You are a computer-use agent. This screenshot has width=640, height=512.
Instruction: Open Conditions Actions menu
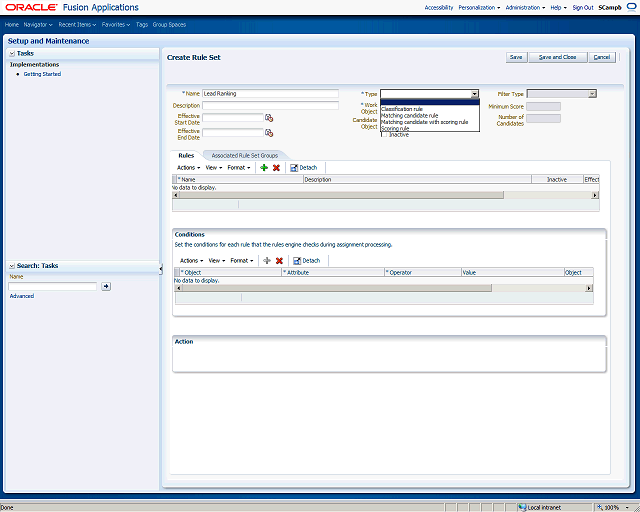(191, 261)
